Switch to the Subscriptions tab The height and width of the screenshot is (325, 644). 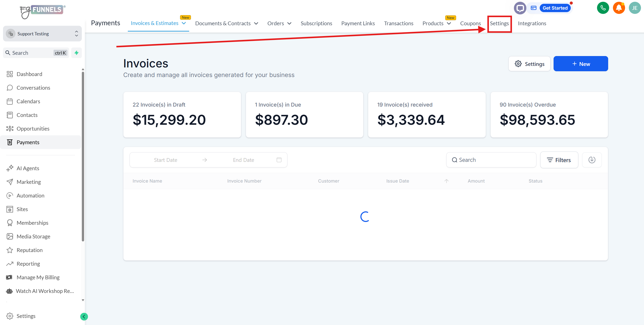[316, 23]
